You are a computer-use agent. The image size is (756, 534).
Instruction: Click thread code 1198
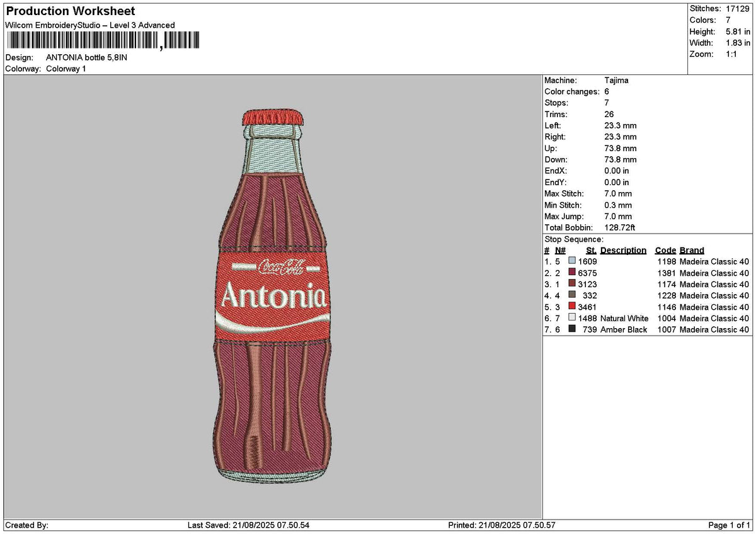[x=667, y=261]
